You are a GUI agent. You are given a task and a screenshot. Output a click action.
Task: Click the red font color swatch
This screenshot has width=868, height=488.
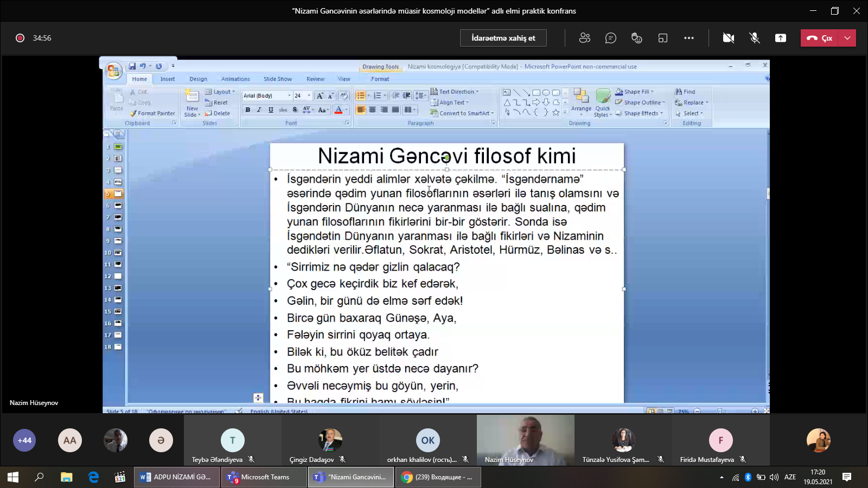click(339, 110)
